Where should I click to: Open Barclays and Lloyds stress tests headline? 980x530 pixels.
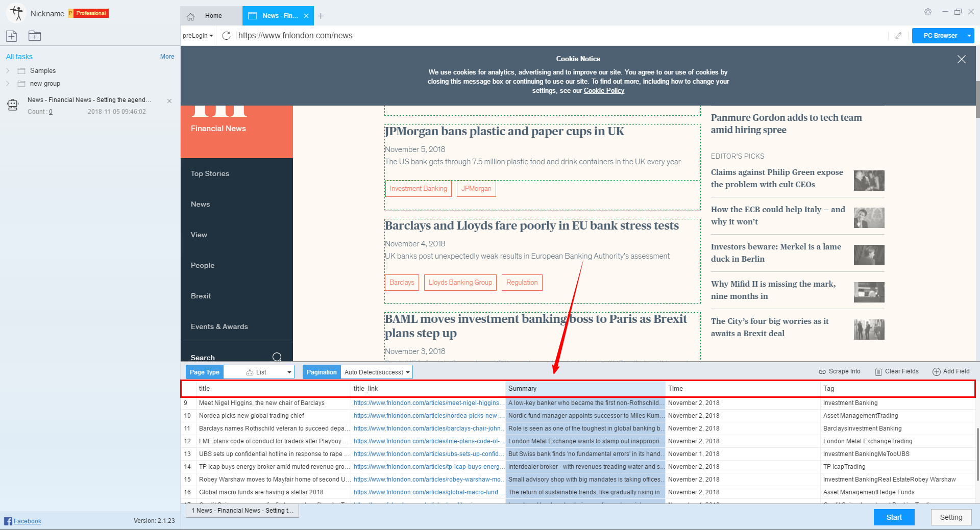coord(532,226)
